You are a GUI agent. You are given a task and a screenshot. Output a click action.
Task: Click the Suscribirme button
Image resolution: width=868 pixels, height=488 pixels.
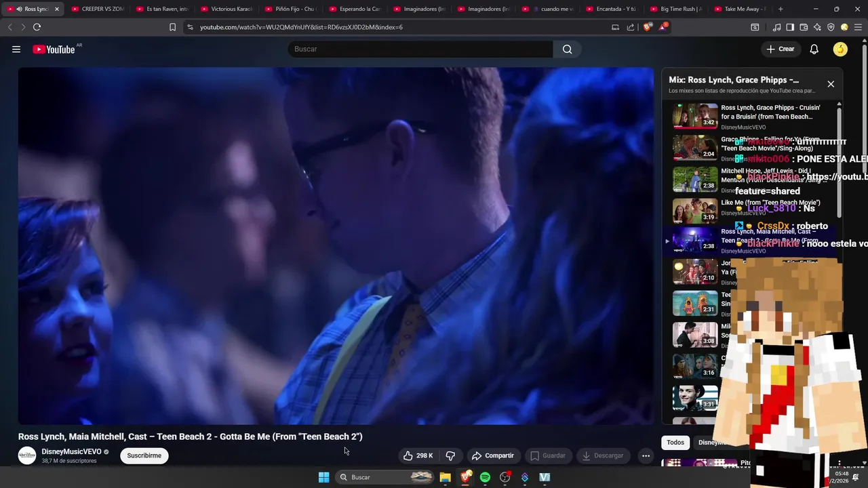(144, 455)
